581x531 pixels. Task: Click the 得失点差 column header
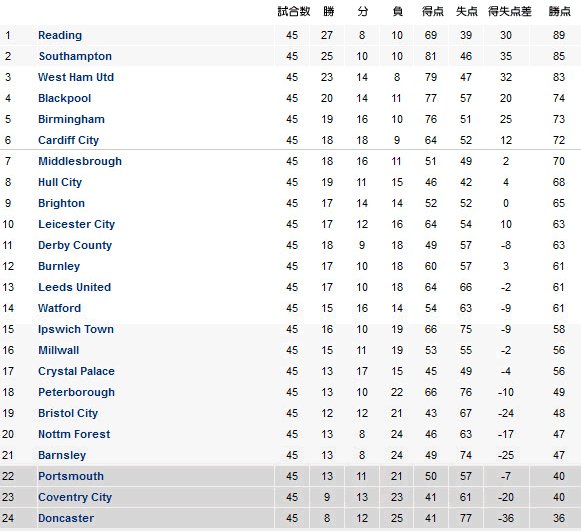(x=510, y=11)
